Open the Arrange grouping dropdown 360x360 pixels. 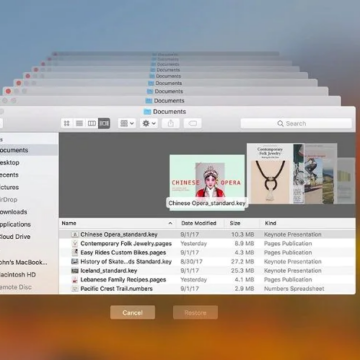click(127, 124)
